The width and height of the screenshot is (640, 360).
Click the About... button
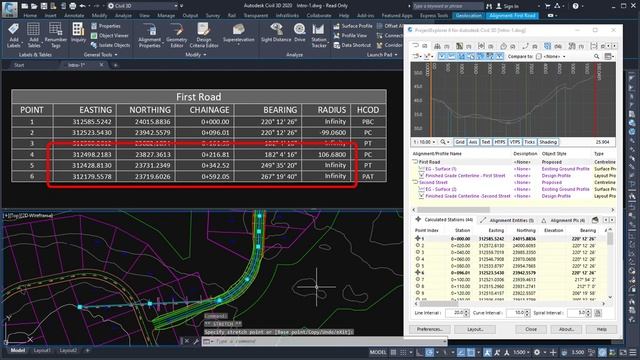point(566,329)
